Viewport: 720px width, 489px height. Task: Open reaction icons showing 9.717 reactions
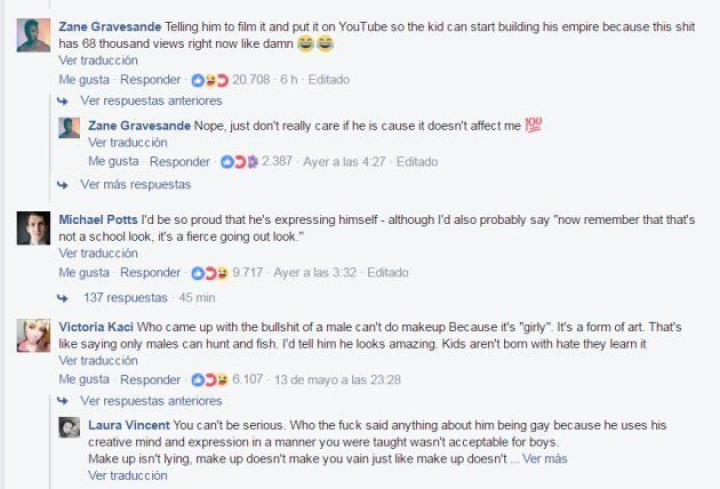210,272
